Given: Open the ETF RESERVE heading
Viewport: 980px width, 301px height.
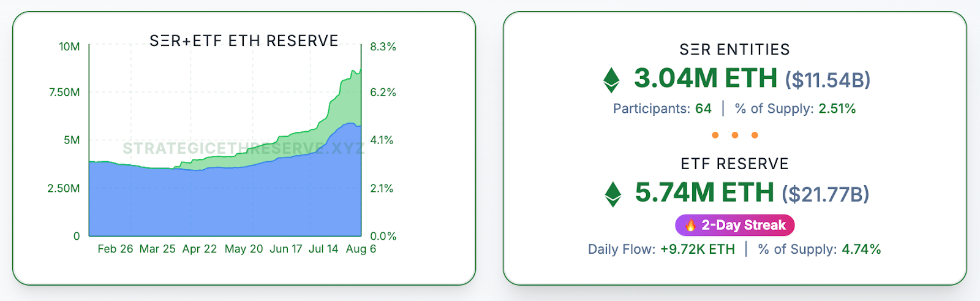Looking at the screenshot, I should (734, 164).
